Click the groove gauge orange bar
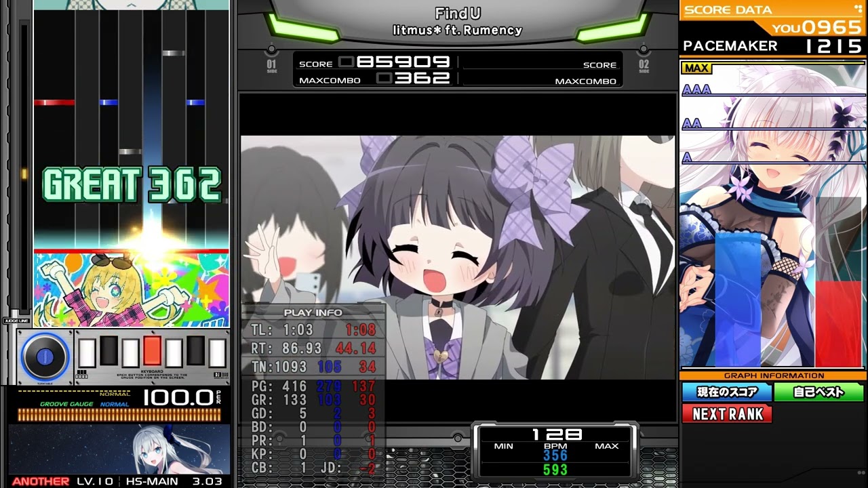This screenshot has height=488, width=868. pyautogui.click(x=119, y=415)
